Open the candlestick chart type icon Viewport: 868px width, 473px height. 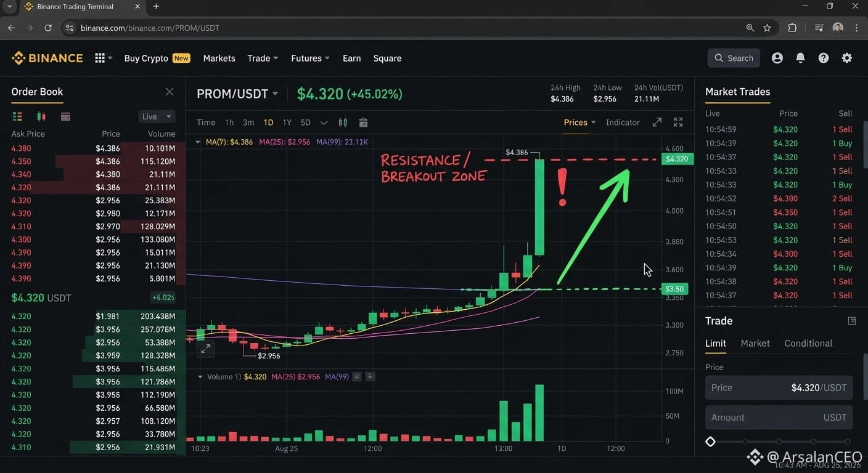coord(343,123)
